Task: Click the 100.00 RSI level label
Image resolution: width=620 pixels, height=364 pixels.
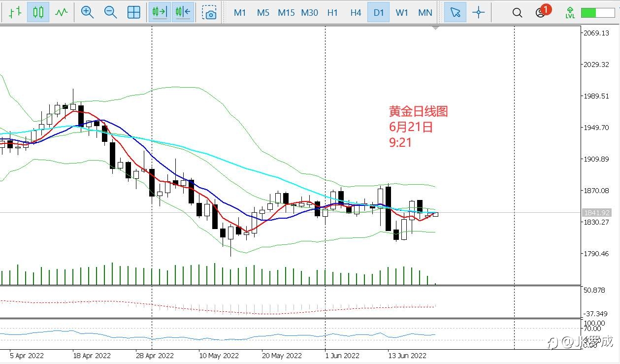Action: tap(594, 323)
